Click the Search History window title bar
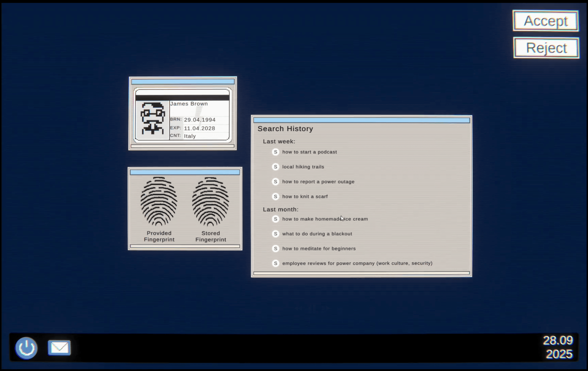 361,120
